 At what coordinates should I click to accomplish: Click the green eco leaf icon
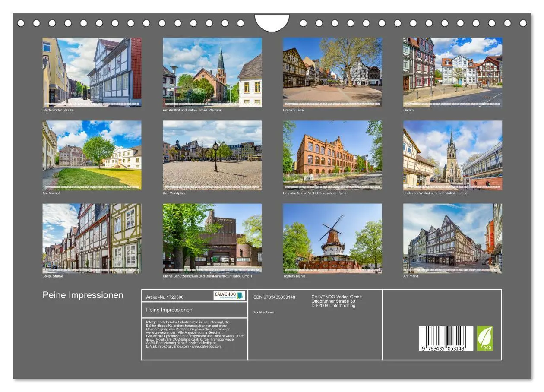(484, 338)
